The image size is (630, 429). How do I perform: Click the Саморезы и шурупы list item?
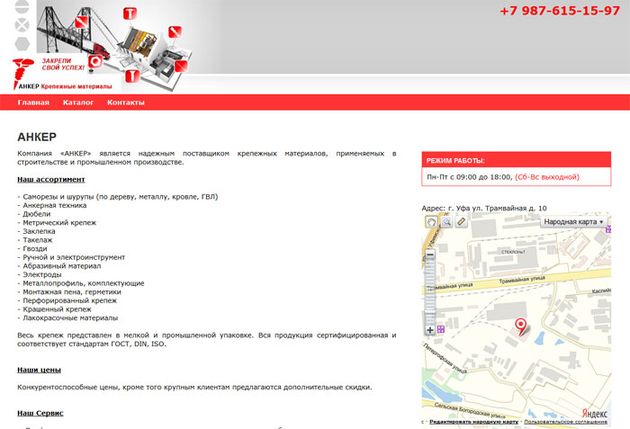118,197
